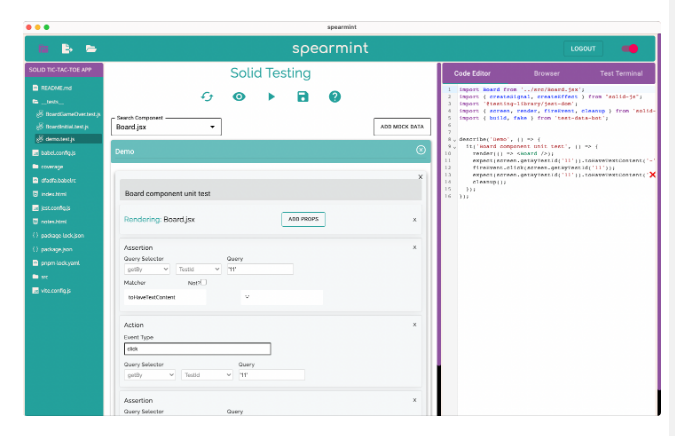Open the getBy dropdown in first Assertion
Screen dimensions: 675x436
pyautogui.click(x=147, y=269)
